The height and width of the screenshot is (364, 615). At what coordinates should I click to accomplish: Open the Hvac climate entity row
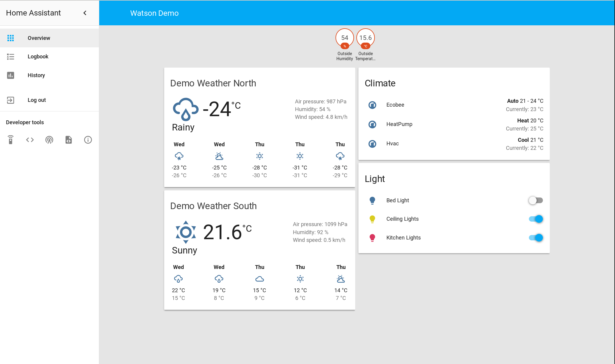point(392,144)
